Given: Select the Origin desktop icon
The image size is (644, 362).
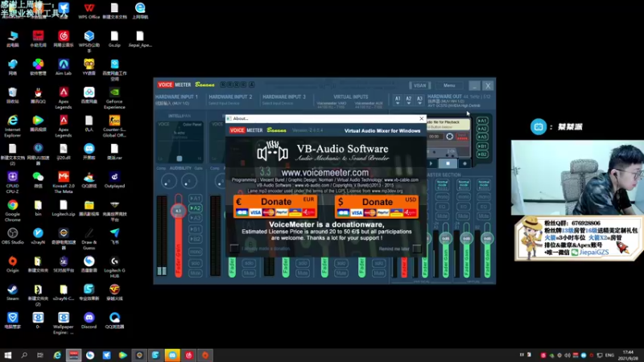Looking at the screenshot, I should point(13,264).
